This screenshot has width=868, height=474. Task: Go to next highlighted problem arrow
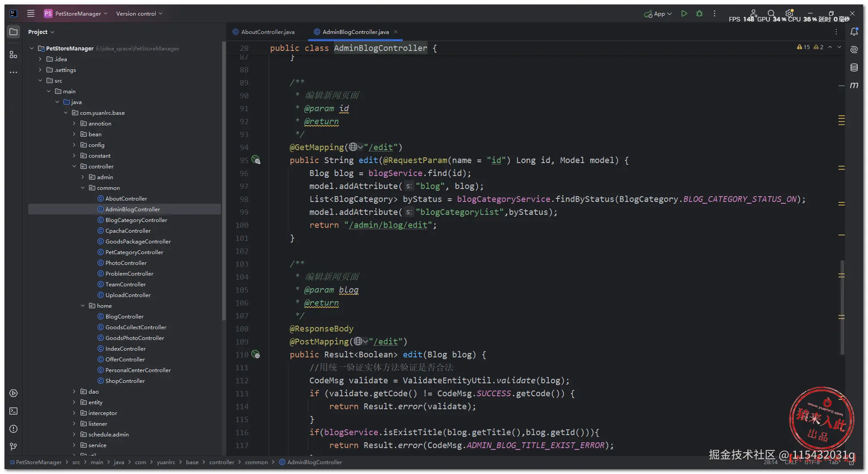[x=840, y=47]
